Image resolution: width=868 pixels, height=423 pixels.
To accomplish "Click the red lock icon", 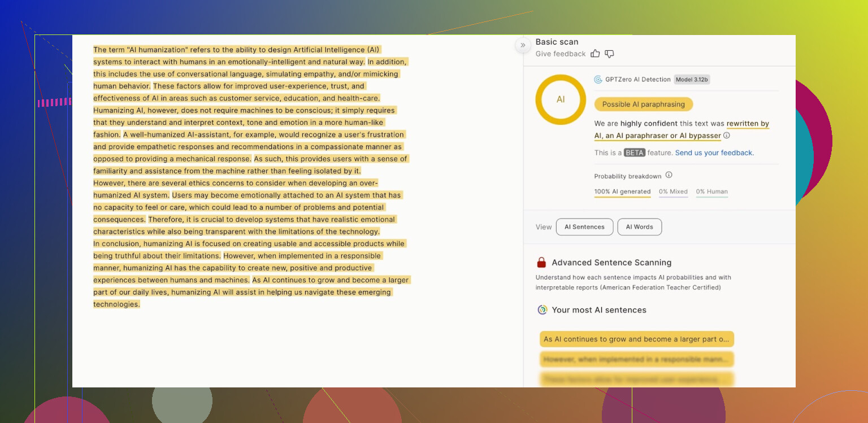I will click(541, 263).
